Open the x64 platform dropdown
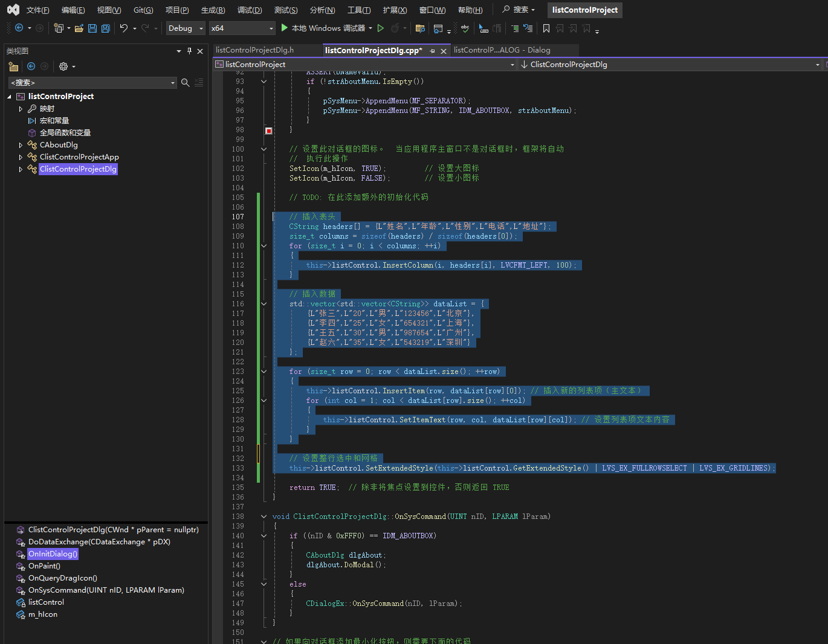The width and height of the screenshot is (828, 644). coord(242,28)
